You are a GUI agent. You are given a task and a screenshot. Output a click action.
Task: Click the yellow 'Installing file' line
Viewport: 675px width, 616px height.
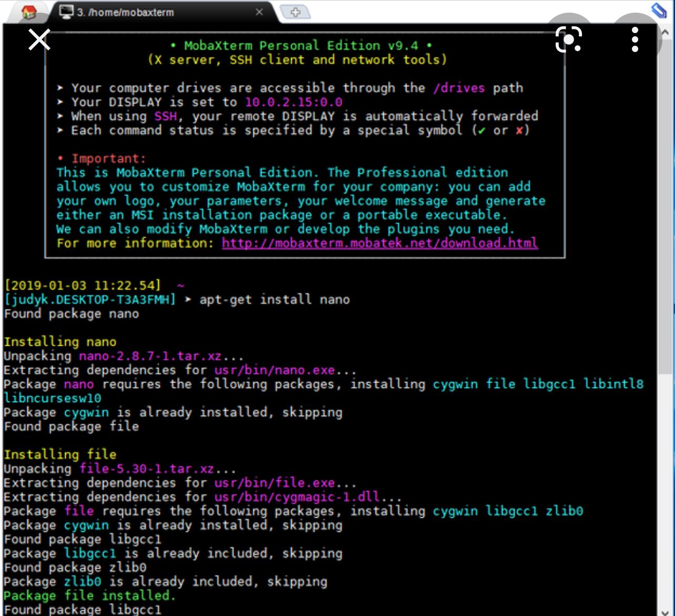click(x=60, y=455)
